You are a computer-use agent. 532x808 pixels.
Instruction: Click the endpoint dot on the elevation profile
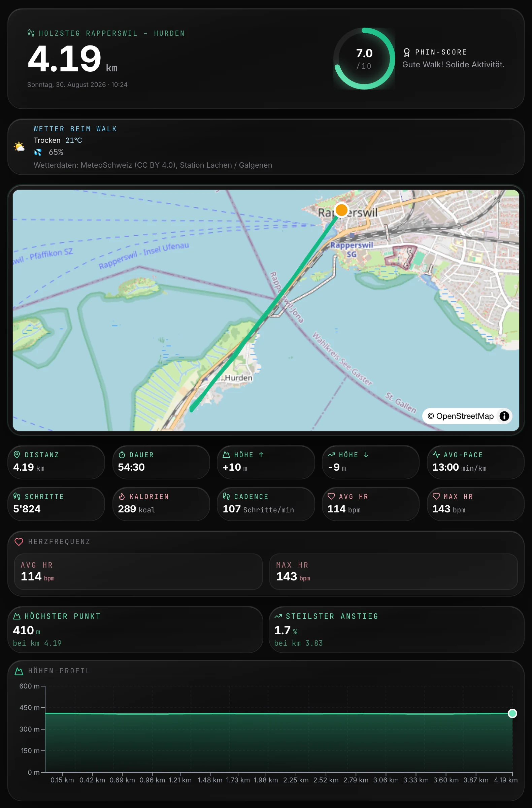pyautogui.click(x=512, y=713)
